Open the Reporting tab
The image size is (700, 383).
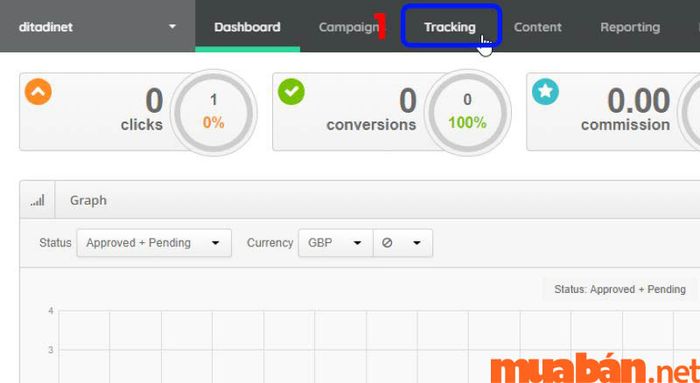(630, 27)
